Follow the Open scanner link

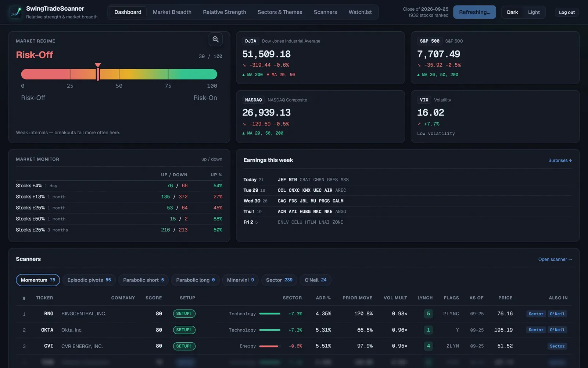click(x=555, y=259)
